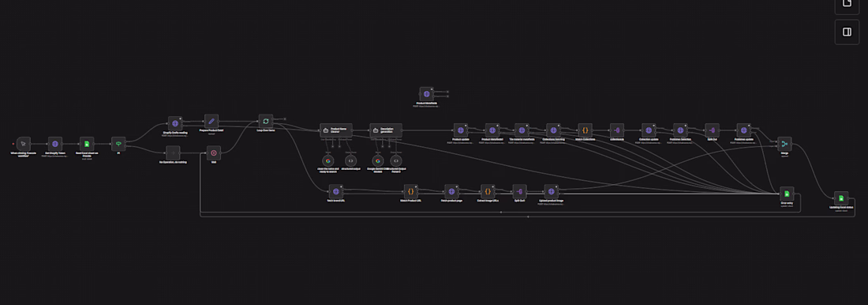Open the side panel toggle icon at top right
868x305 pixels.
pos(847,32)
